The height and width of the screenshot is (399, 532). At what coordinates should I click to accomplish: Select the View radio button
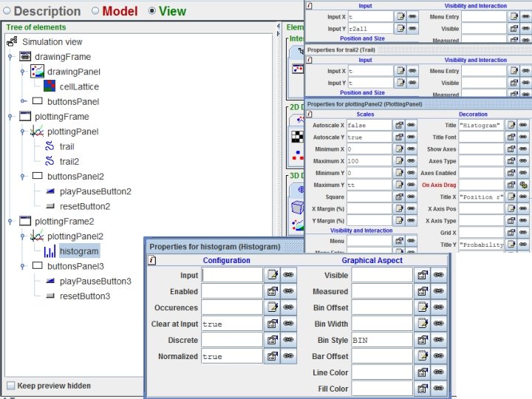coord(152,11)
